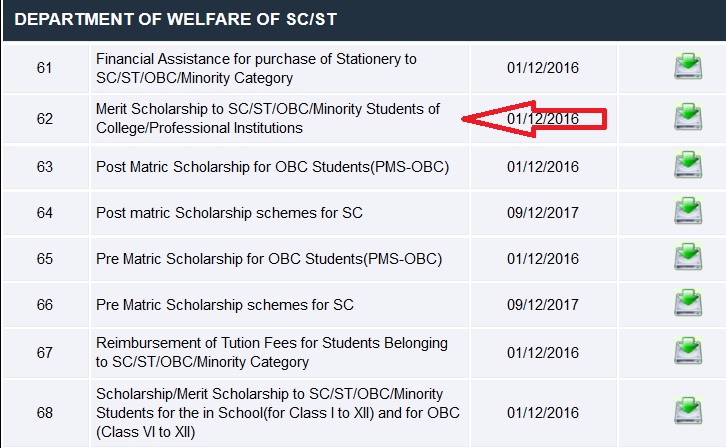Viewport: 726px width, 448px height.
Task: Download Reimbursement of Tution Fees form
Action: tap(687, 352)
